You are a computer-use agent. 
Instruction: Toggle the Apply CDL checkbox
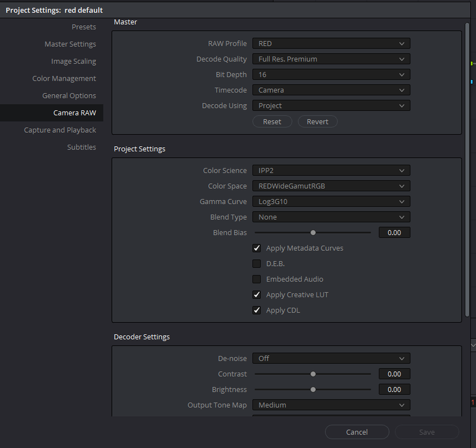[257, 310]
